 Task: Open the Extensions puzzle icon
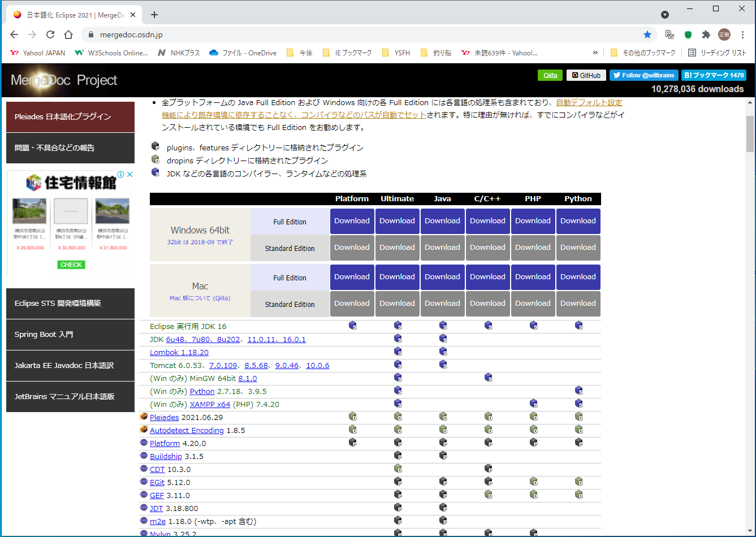(x=706, y=34)
